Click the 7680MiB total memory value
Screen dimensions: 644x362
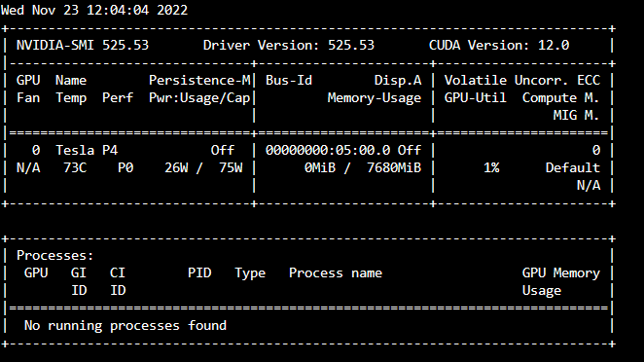(394, 167)
